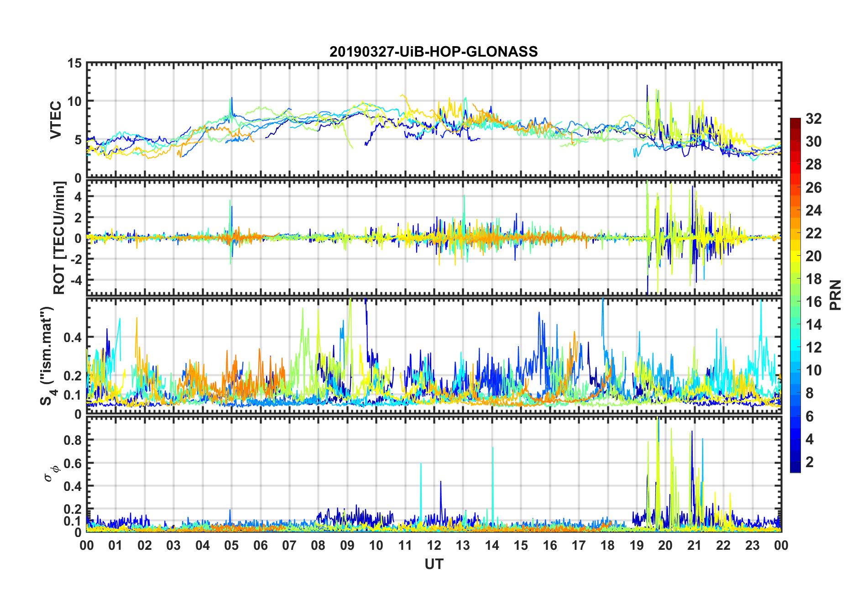Click hour tick 19 on UT axis
Screen dimensions: 868x590
pos(637,545)
